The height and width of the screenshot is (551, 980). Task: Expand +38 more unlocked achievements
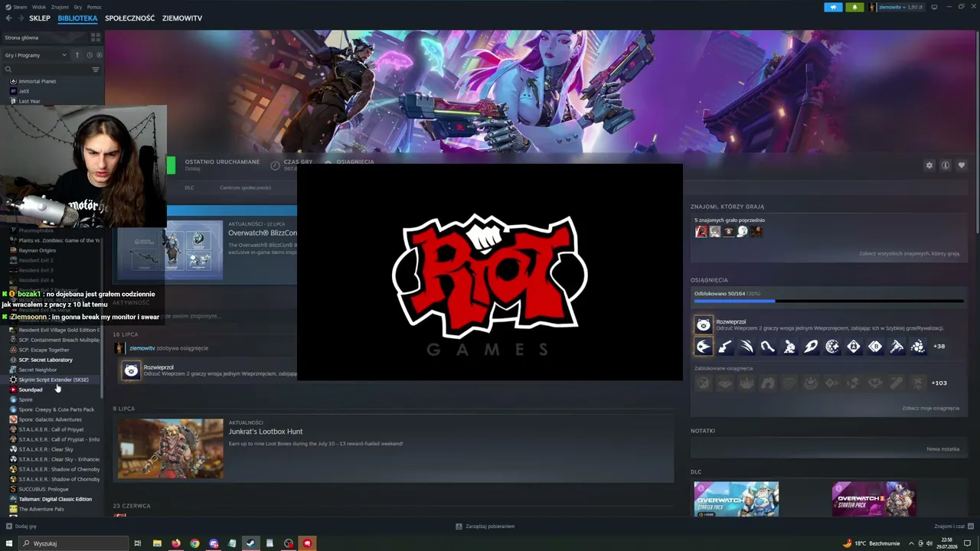[x=939, y=347]
